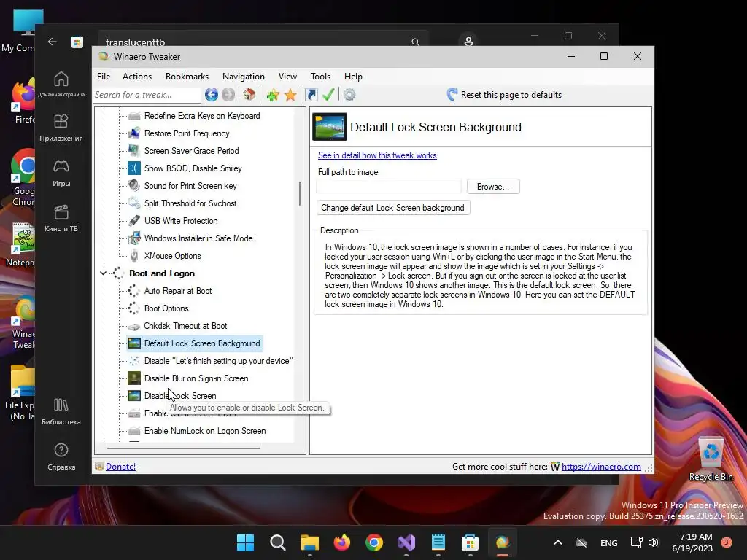Select Enable NumLock on Logon Screen
Image resolution: width=747 pixels, height=560 pixels.
point(205,431)
